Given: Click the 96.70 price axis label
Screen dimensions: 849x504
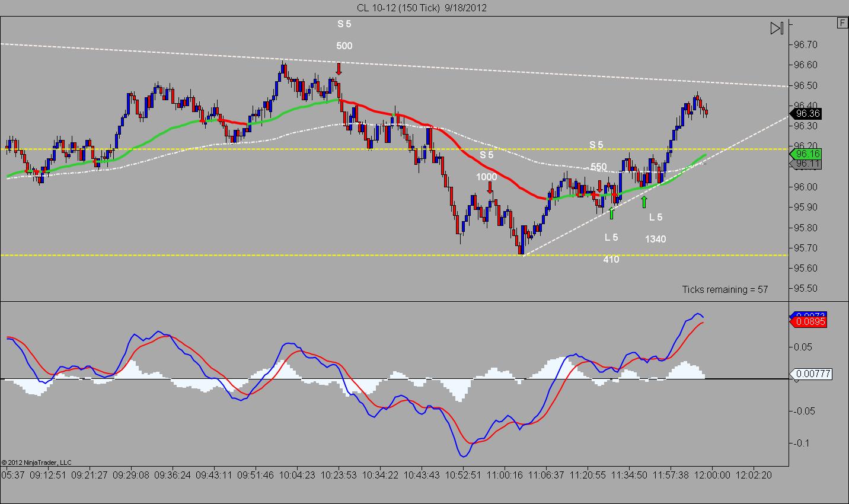Looking at the screenshot, I should click(805, 44).
